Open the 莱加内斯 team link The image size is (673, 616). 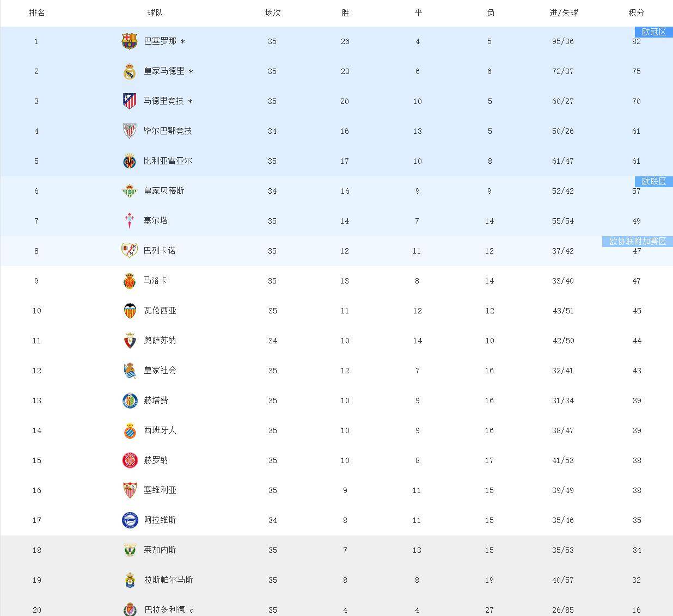[x=160, y=550]
